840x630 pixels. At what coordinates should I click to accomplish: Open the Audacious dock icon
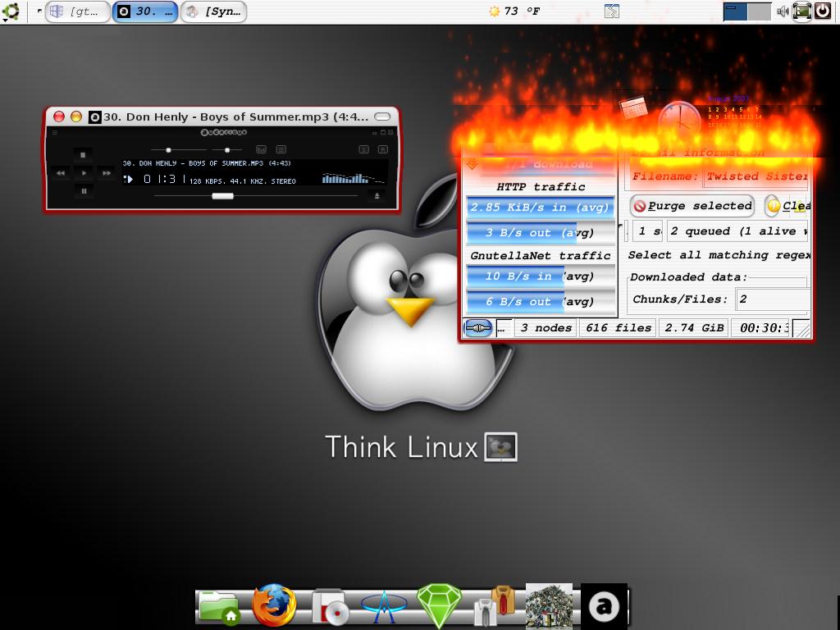(x=604, y=606)
